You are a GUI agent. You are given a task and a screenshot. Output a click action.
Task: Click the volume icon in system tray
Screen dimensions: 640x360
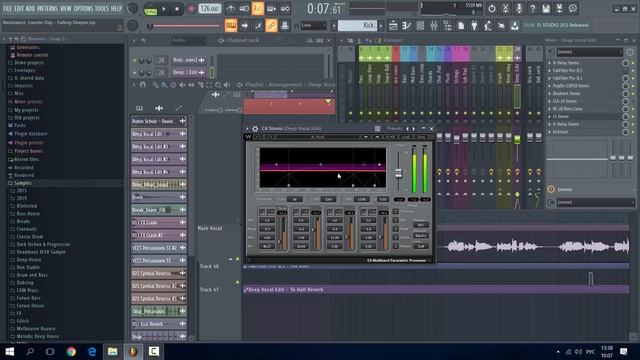pos(578,351)
